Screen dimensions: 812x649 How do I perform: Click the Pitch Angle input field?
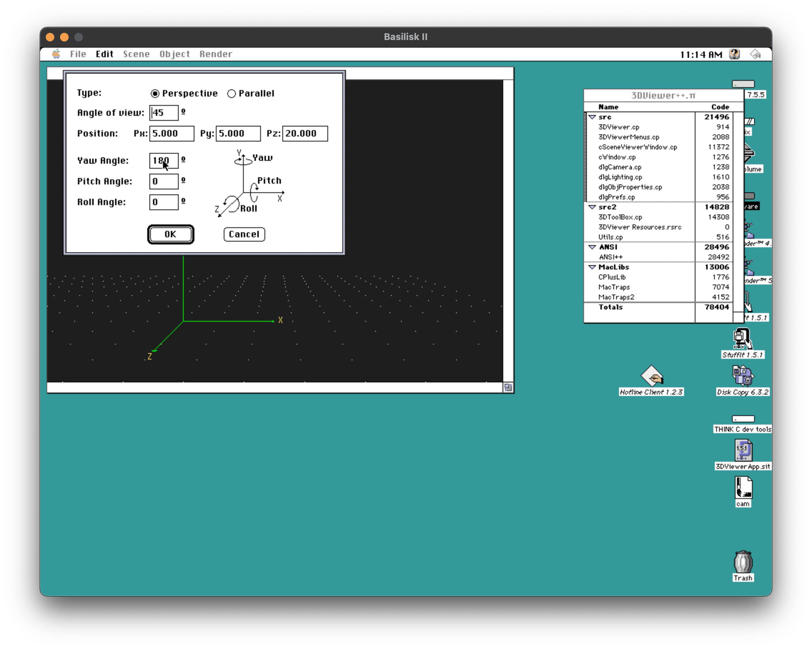[164, 181]
